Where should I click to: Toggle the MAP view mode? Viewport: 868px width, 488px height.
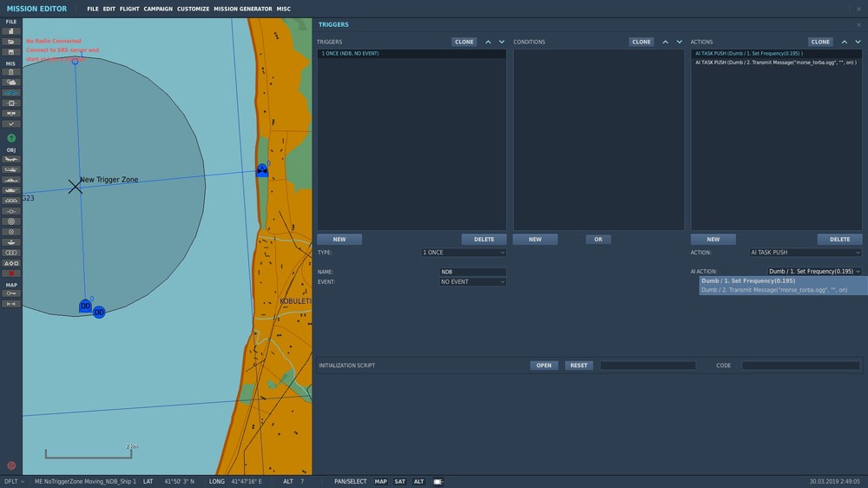coord(380,481)
